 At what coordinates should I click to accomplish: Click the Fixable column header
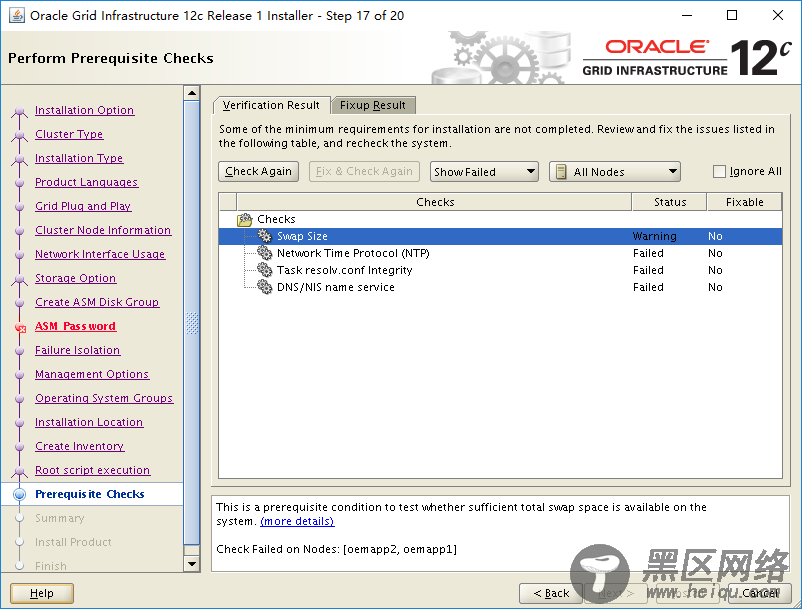[x=744, y=202]
